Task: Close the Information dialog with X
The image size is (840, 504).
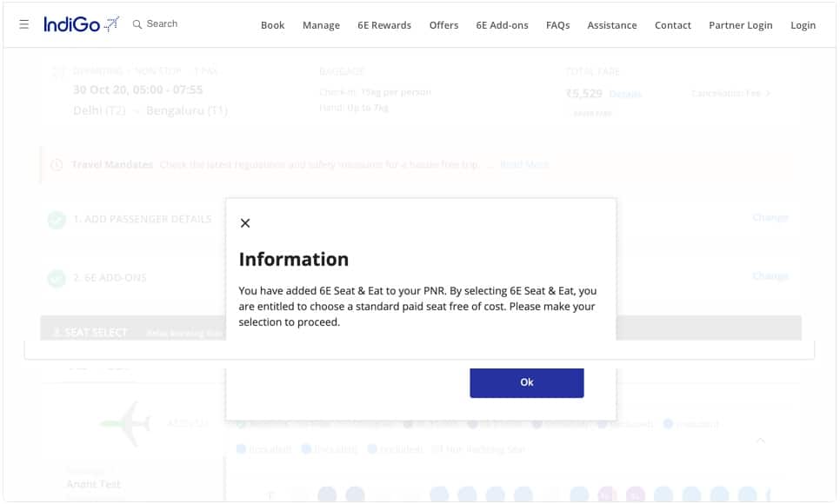Action: tap(245, 223)
